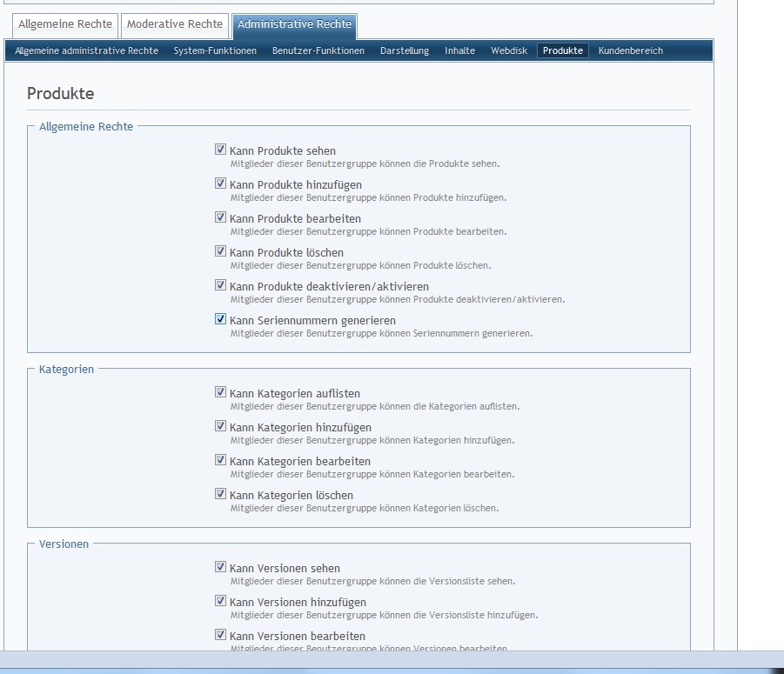Disable Kann Versionen sehen permission
Image resolution: width=784 pixels, height=674 pixels.
(x=221, y=567)
